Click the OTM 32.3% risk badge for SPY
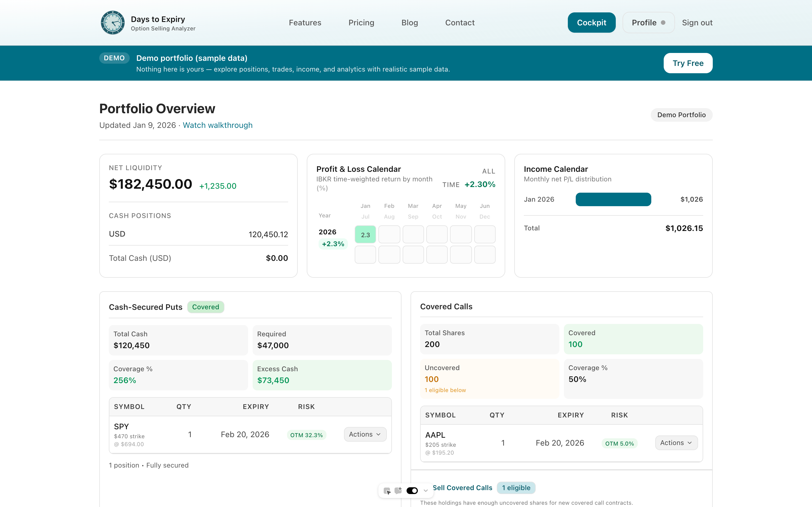 coord(306,435)
